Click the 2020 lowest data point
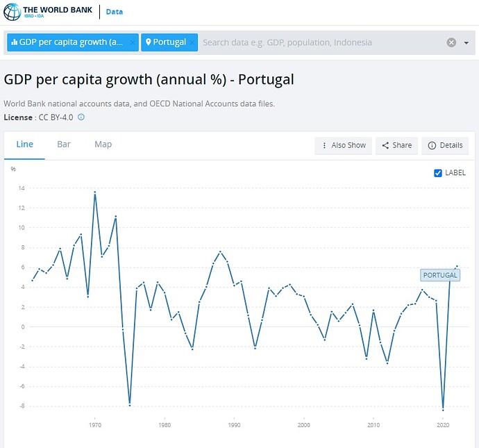Image resolution: width=479 pixels, height=448 pixels. [443, 409]
